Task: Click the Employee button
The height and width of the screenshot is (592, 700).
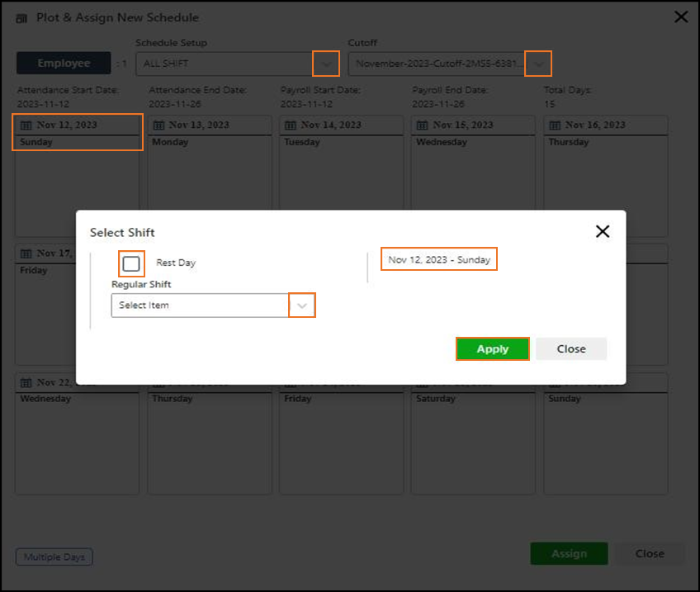Action: (64, 64)
